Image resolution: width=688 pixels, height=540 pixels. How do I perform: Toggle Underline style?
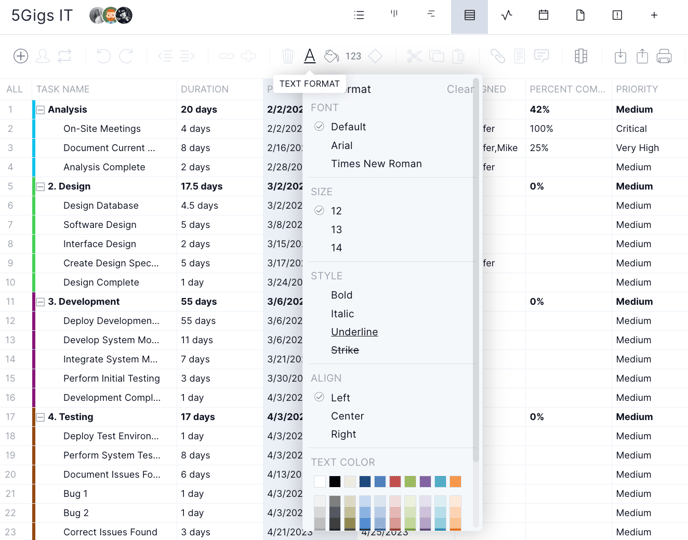(x=354, y=332)
